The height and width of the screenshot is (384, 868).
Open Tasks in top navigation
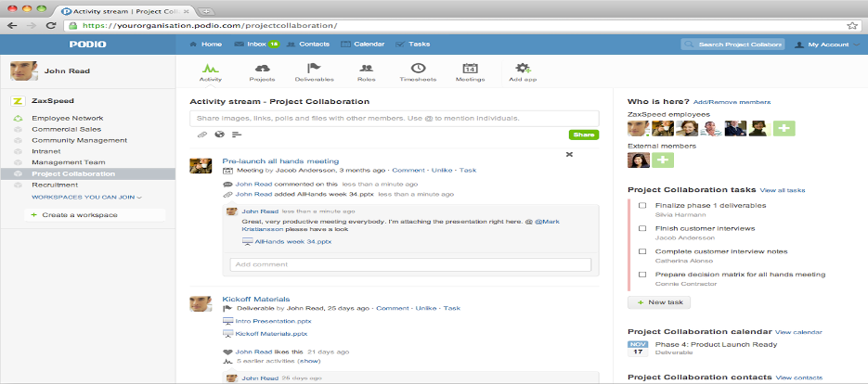[x=413, y=45]
